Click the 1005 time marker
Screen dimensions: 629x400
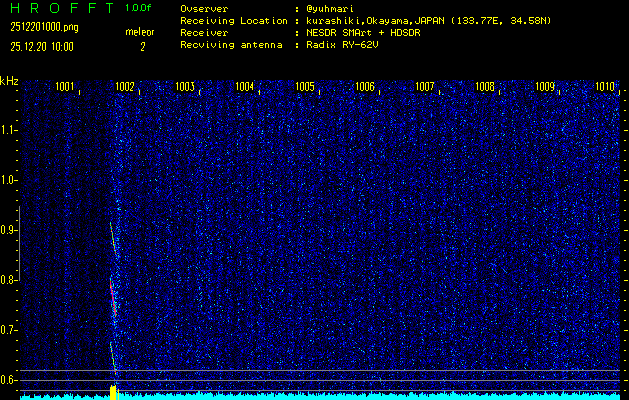[x=305, y=87]
